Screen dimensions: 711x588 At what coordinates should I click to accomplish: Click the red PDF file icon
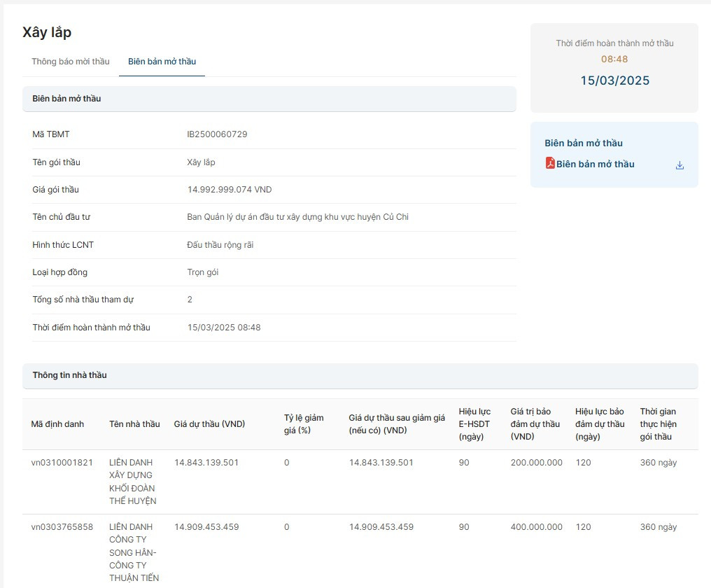tap(550, 163)
